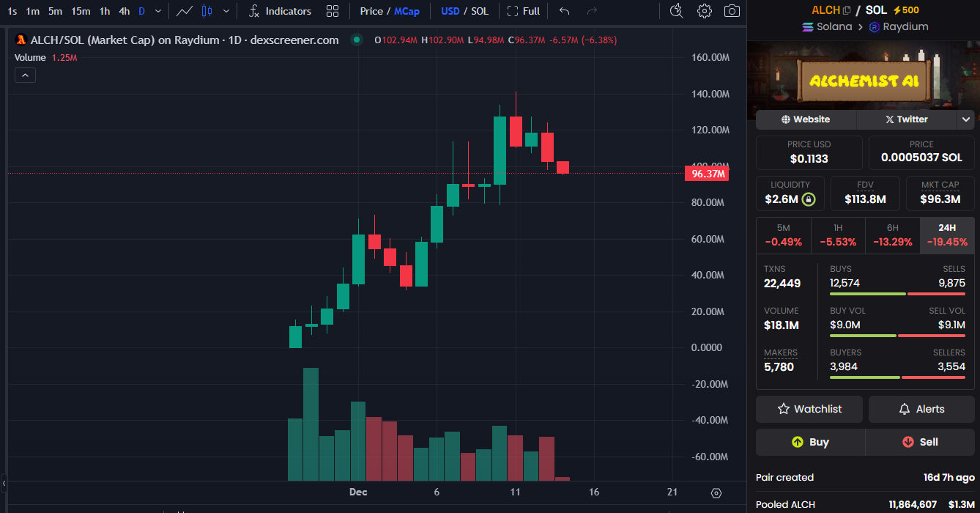
Task: Open chart settings gear icon
Action: [x=704, y=11]
